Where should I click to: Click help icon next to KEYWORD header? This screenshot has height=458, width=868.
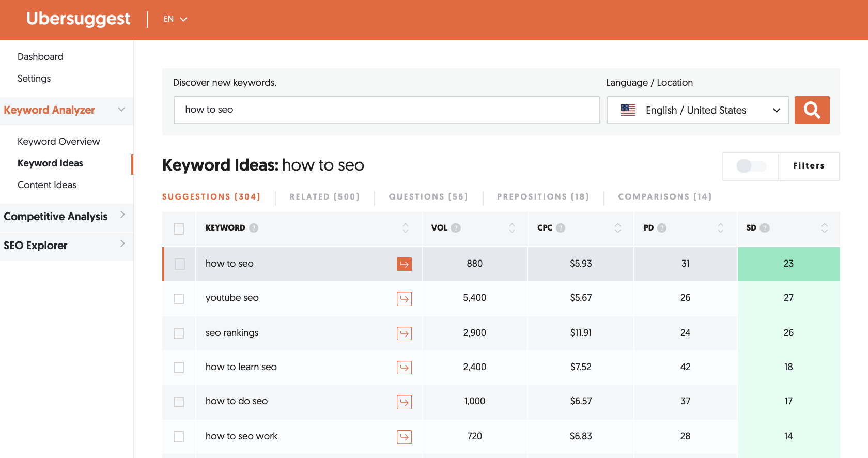[x=254, y=228]
